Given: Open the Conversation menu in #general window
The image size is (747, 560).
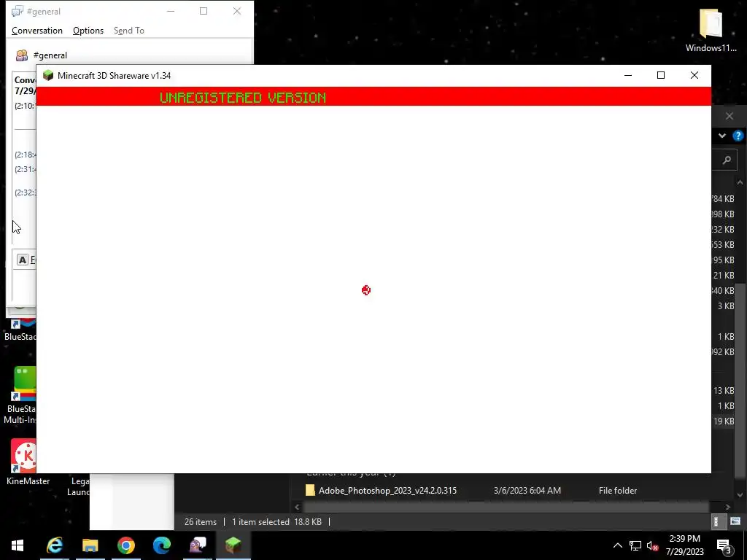Looking at the screenshot, I should (37, 31).
